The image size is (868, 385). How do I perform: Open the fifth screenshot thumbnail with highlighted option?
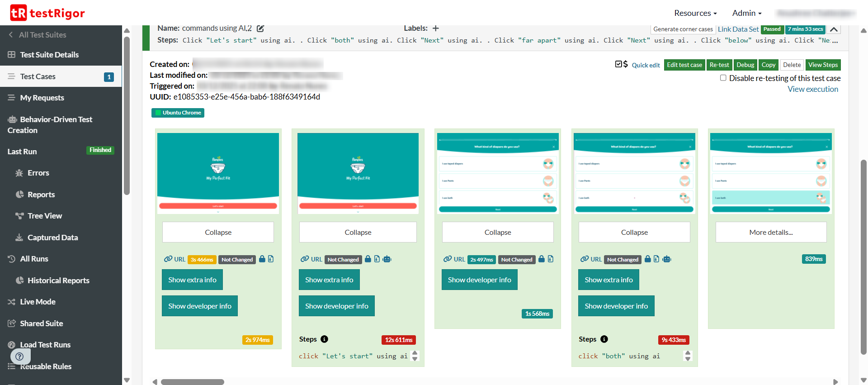click(x=771, y=173)
